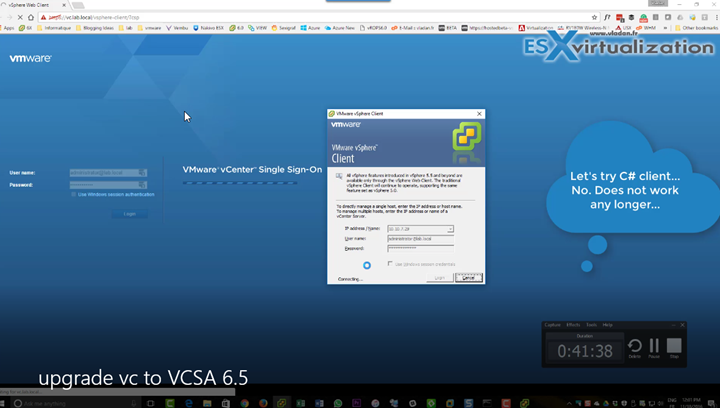Open the Blogging Ideas bookmark folder
This screenshot has width=720, height=408.
coord(95,28)
